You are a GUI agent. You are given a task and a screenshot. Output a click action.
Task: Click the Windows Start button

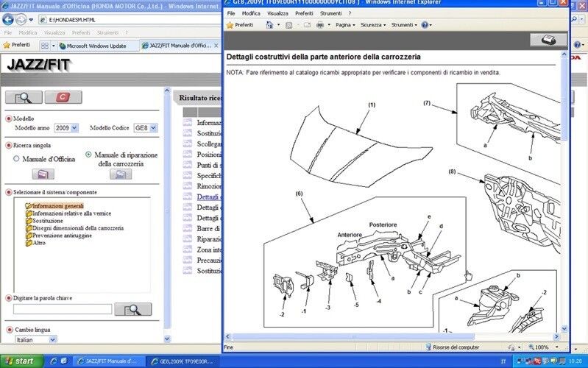(x=20, y=361)
